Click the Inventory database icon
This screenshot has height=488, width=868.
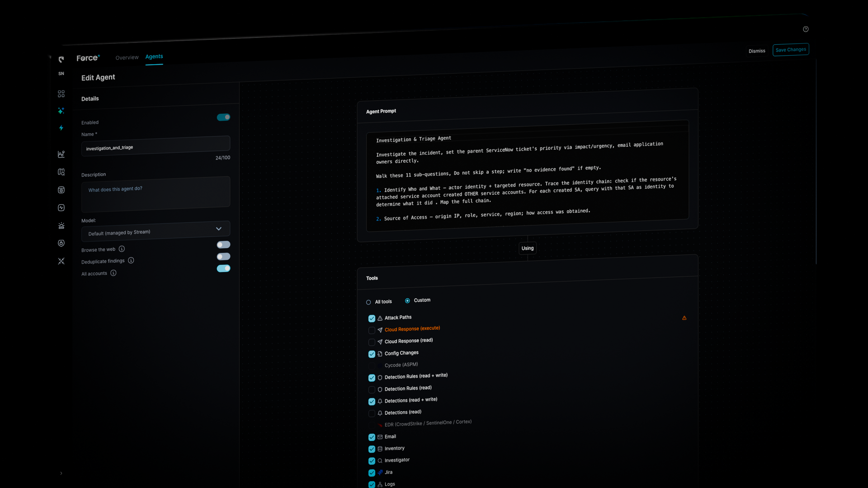click(380, 449)
